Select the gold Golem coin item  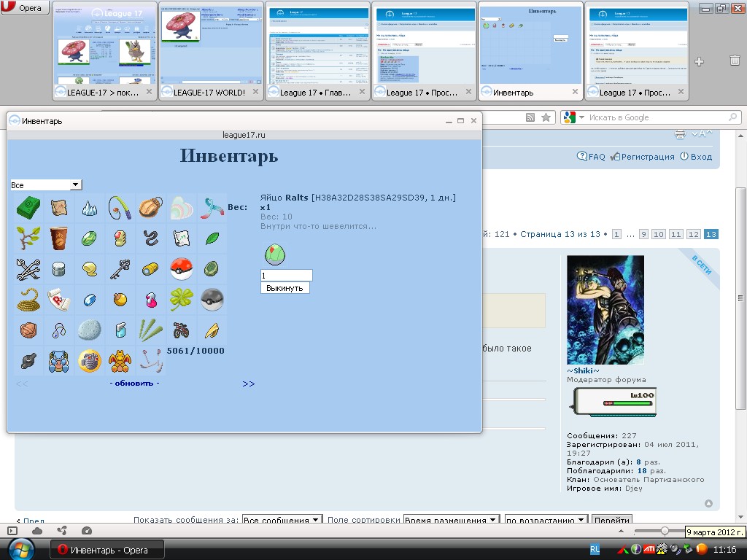(x=90, y=361)
